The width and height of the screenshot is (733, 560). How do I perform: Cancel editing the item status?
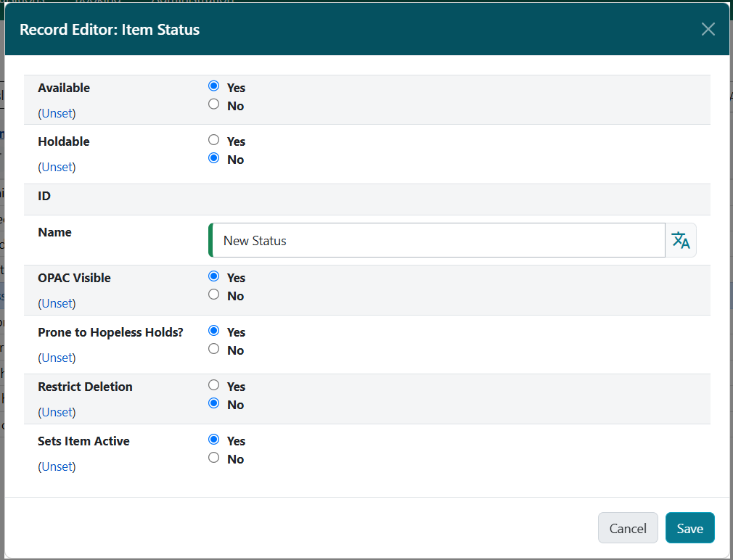(x=627, y=527)
